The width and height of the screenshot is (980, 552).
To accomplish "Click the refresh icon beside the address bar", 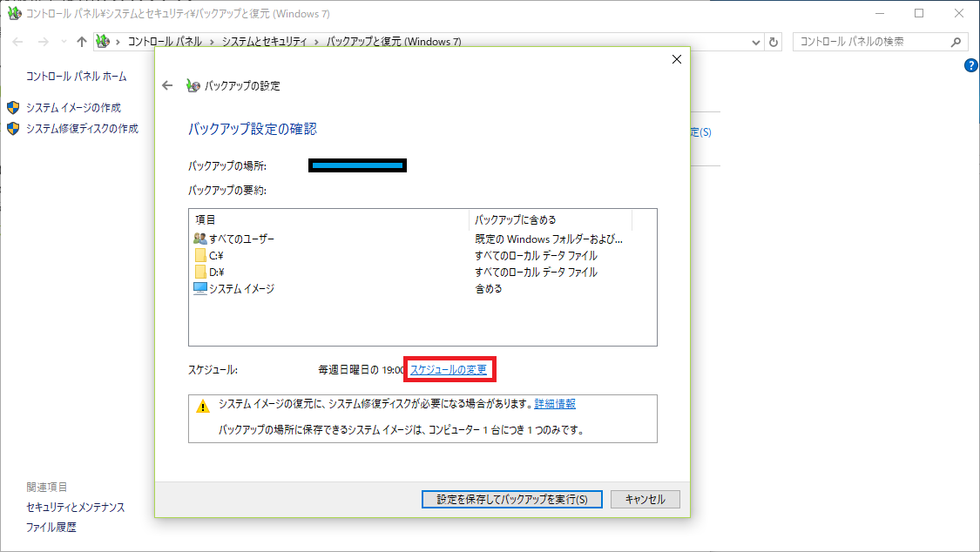I will pos(774,41).
